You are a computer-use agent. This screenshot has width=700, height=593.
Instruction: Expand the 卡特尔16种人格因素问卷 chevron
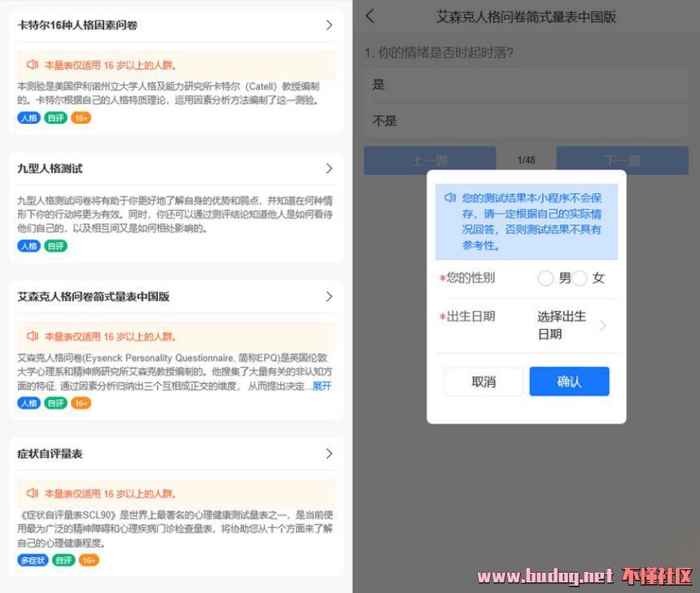(x=329, y=25)
